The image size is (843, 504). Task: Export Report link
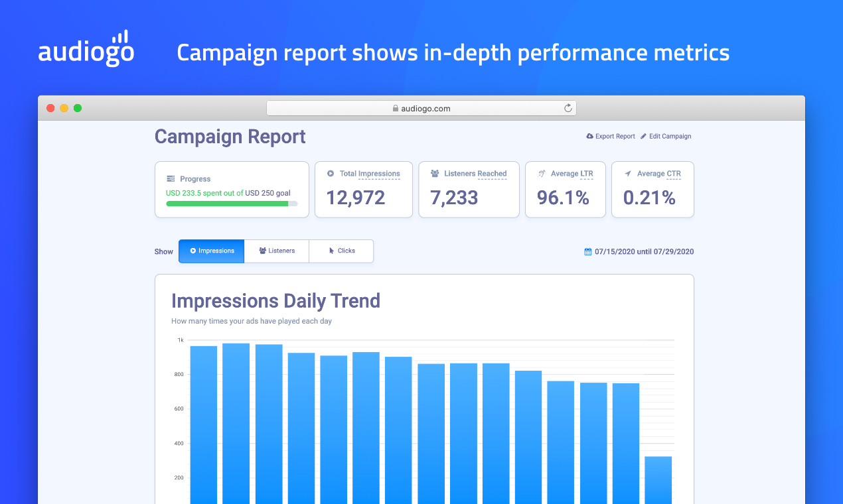[611, 137]
